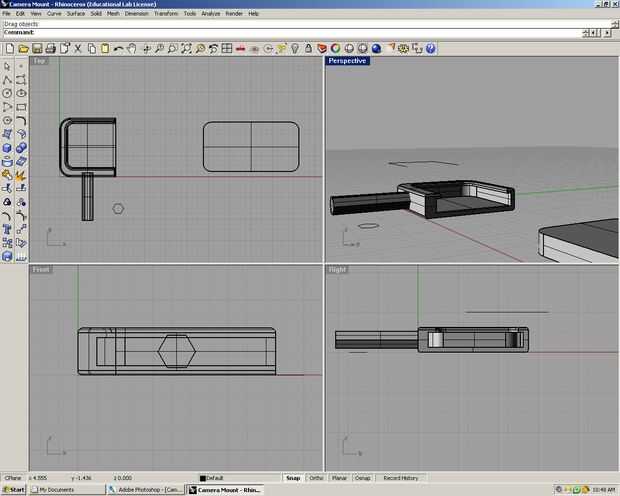Select the Ellipse tool in sidebar
The width and height of the screenshot is (620, 496).
21,93
